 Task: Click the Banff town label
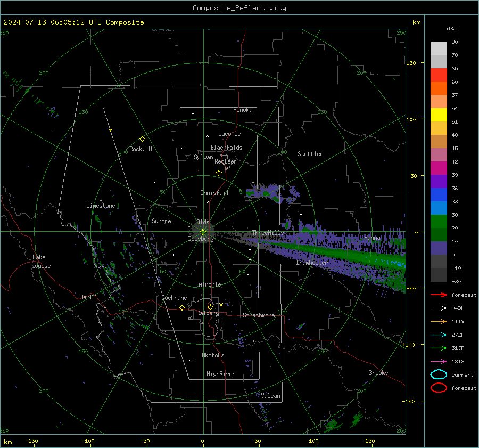(88, 297)
